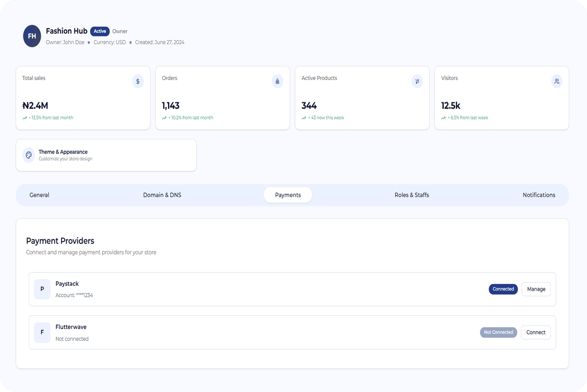Click the users icon in Visitors card
The image size is (587, 392).
[x=557, y=81]
